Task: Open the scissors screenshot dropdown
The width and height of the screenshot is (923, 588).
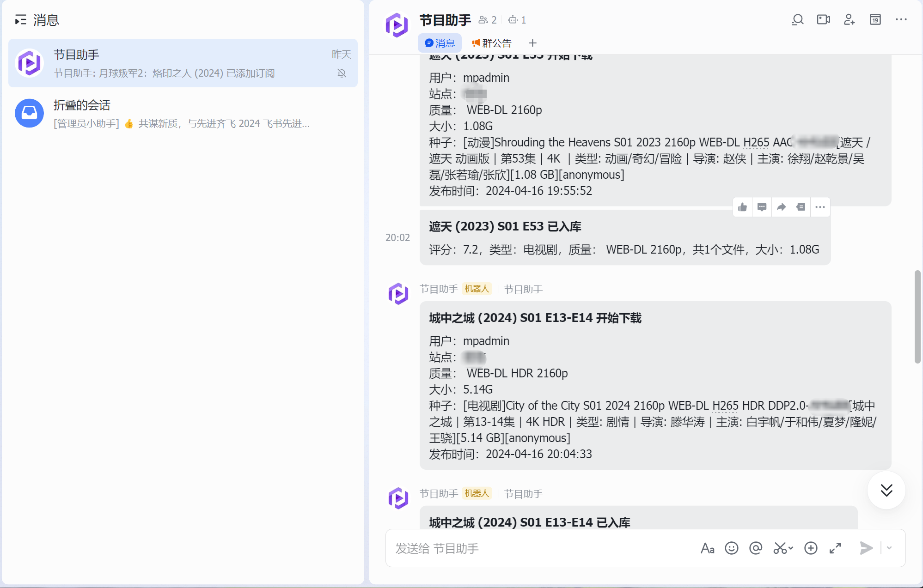Action: 791,548
